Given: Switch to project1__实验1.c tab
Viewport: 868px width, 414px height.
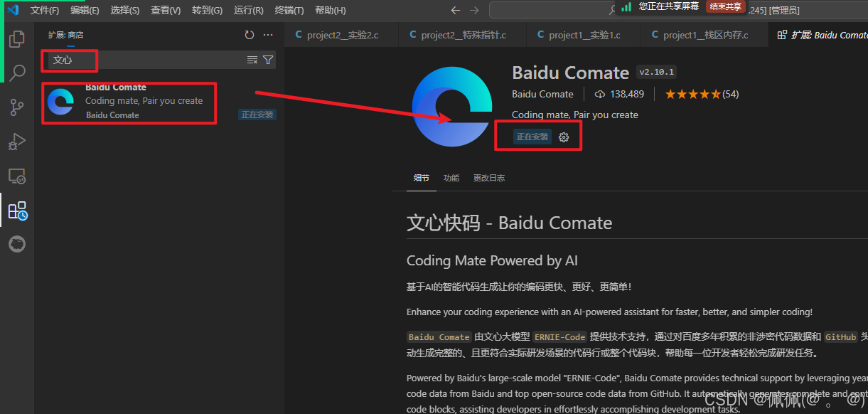Looking at the screenshot, I should 583,35.
